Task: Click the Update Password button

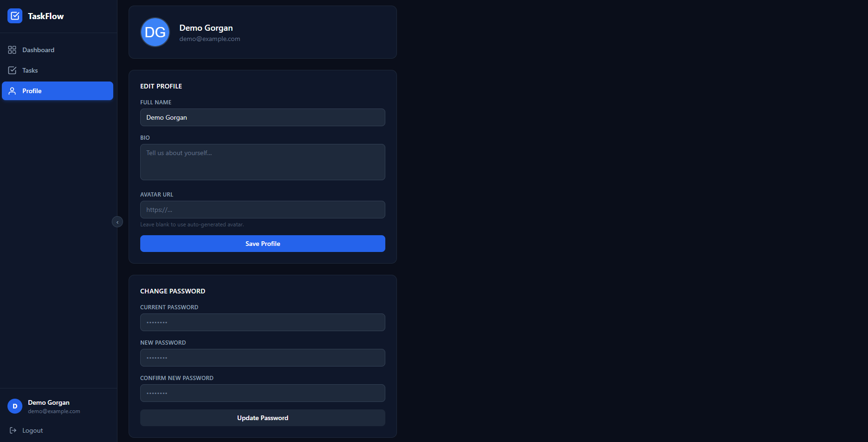Action: pyautogui.click(x=263, y=418)
